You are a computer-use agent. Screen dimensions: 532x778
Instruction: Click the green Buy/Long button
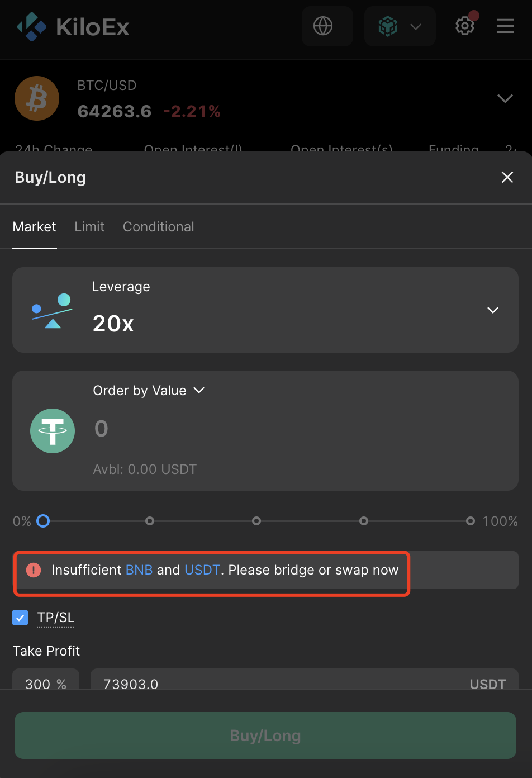[x=265, y=736]
